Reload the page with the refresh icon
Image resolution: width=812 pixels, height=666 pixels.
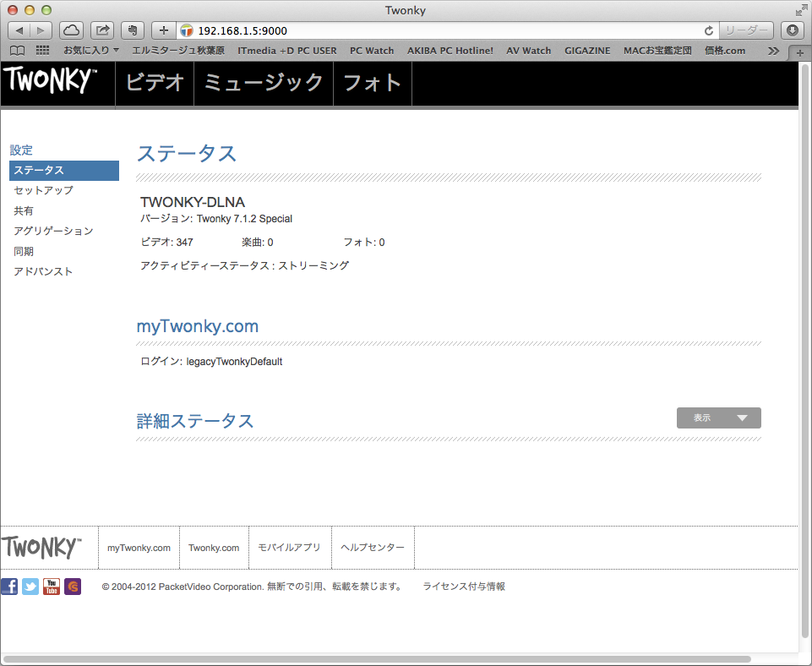[x=708, y=31]
